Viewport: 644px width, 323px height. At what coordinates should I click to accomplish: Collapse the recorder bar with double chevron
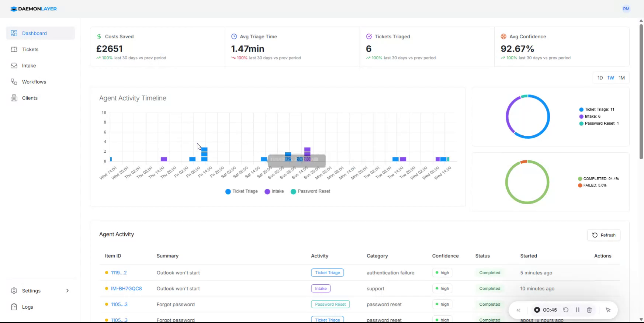click(518, 310)
